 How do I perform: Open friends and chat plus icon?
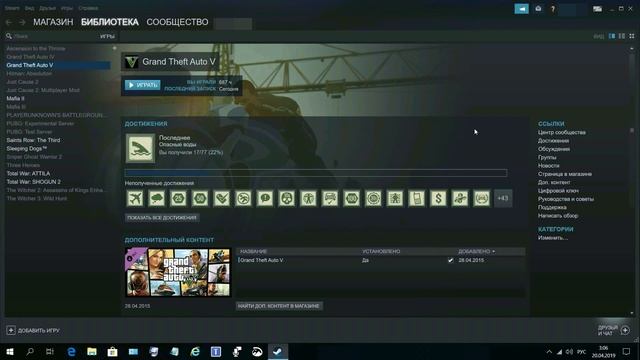click(x=625, y=330)
